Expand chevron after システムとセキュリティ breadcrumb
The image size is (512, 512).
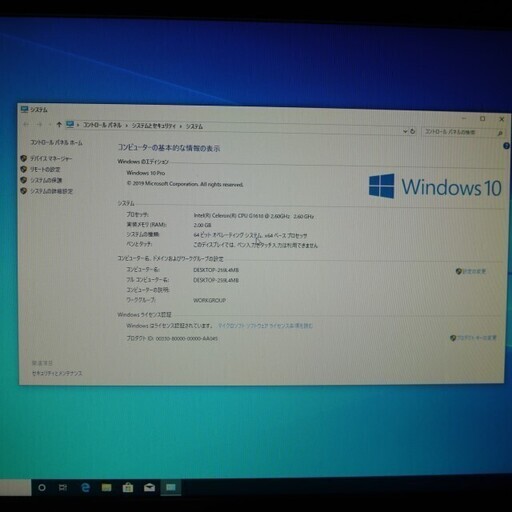[181, 126]
